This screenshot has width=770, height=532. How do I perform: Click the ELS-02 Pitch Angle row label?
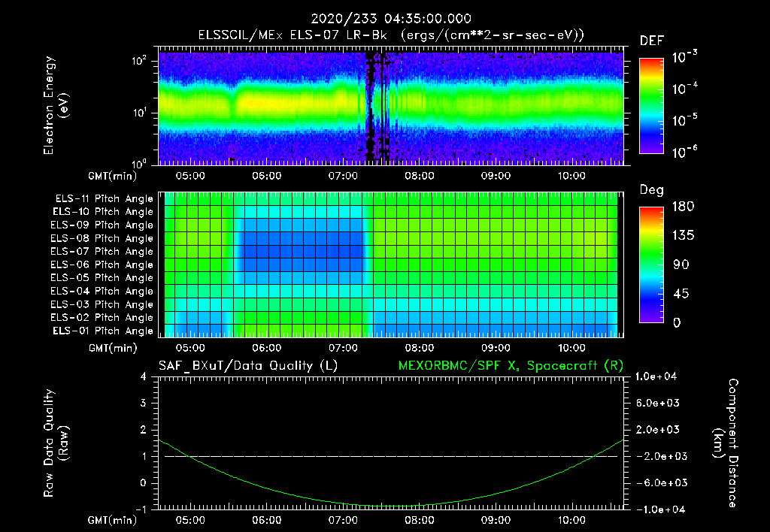point(102,318)
